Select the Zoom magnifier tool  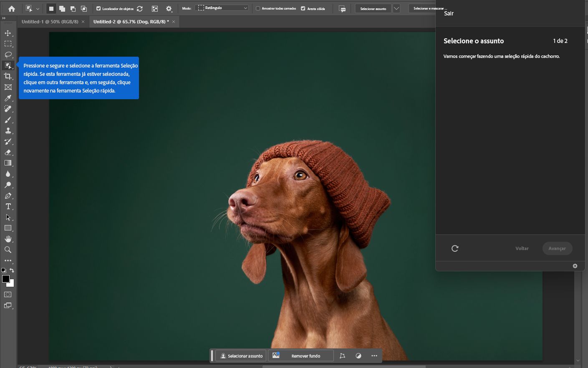pos(8,250)
